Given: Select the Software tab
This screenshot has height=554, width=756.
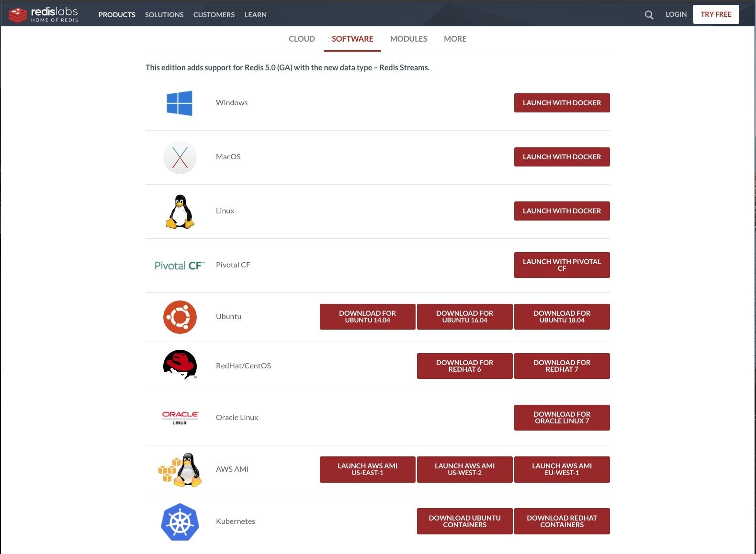Looking at the screenshot, I should [x=352, y=39].
